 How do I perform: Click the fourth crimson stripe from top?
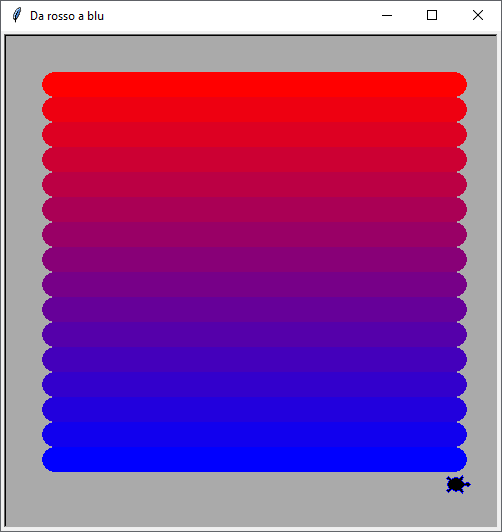coord(254,159)
